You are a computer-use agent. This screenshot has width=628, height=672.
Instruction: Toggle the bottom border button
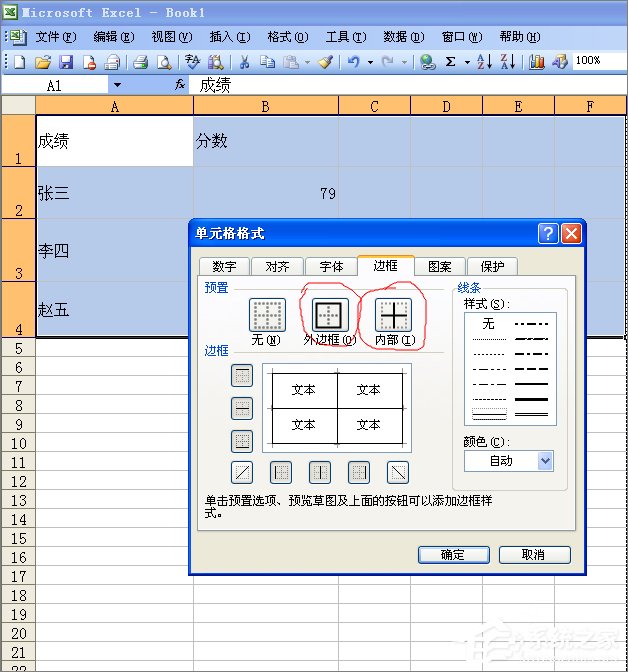tap(242, 440)
